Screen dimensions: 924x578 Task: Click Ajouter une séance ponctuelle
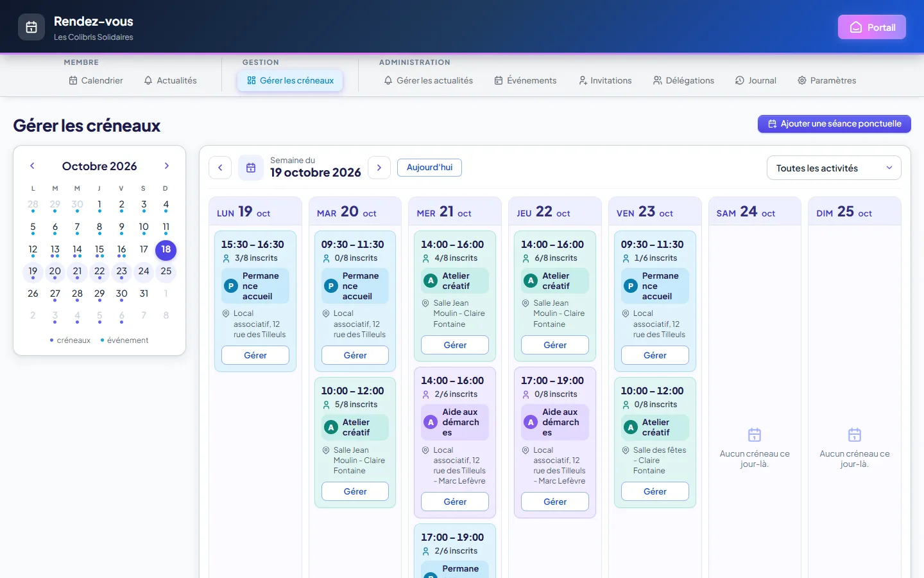(834, 124)
